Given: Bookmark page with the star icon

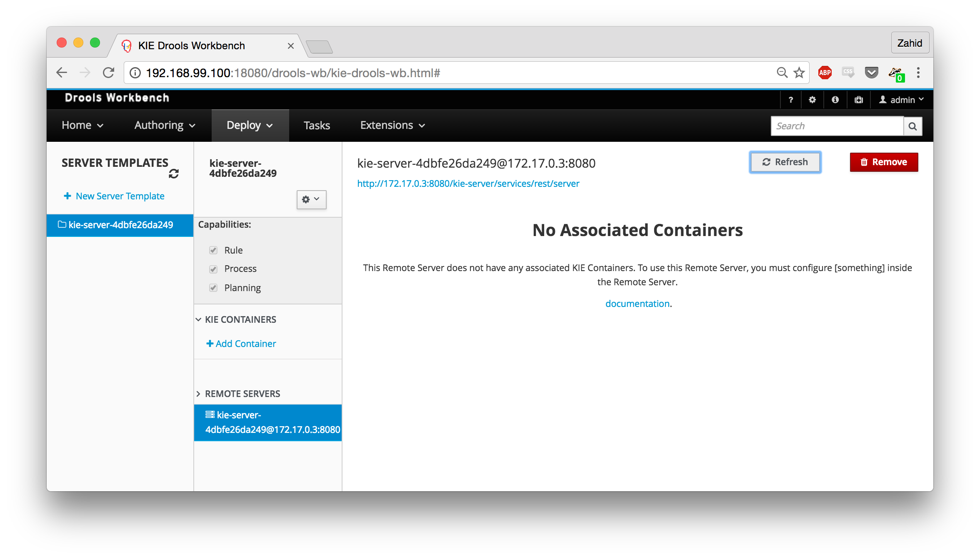Looking at the screenshot, I should point(799,73).
